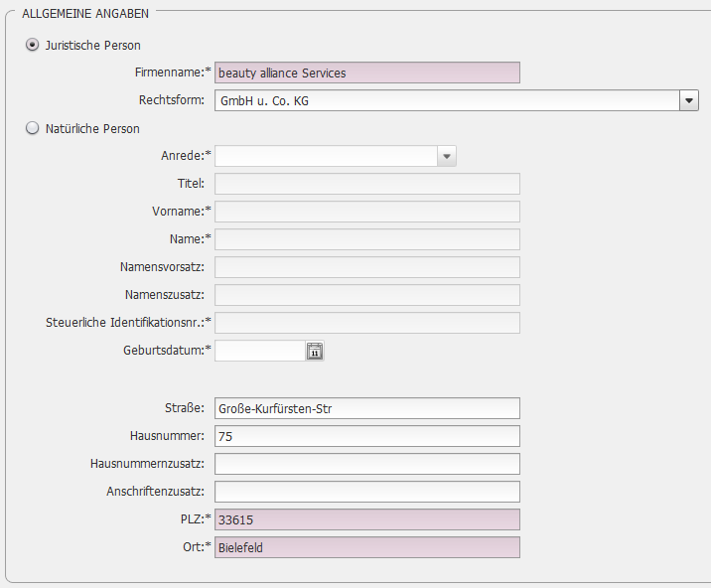This screenshot has width=711, height=588.
Task: Select the Name input field
Action: click(367, 239)
